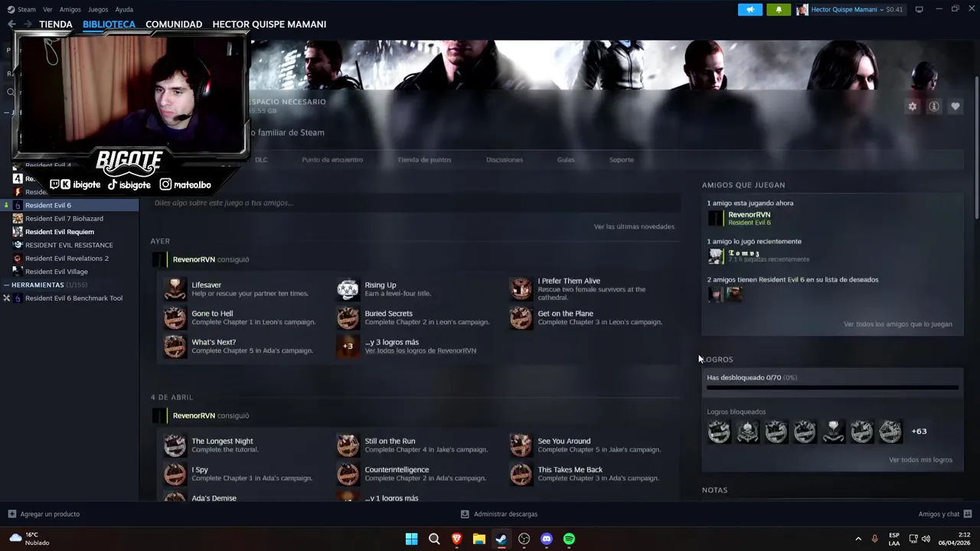Click the I Spy achievement icon
This screenshot has height=551, width=980.
pos(175,474)
